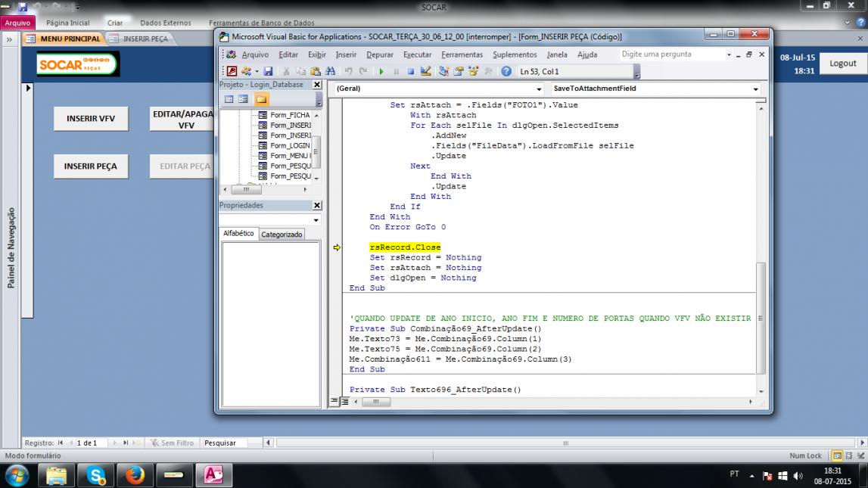Click the INSERIR PEÇA button on the form
Image resolution: width=868 pixels, height=488 pixels.
(x=91, y=166)
